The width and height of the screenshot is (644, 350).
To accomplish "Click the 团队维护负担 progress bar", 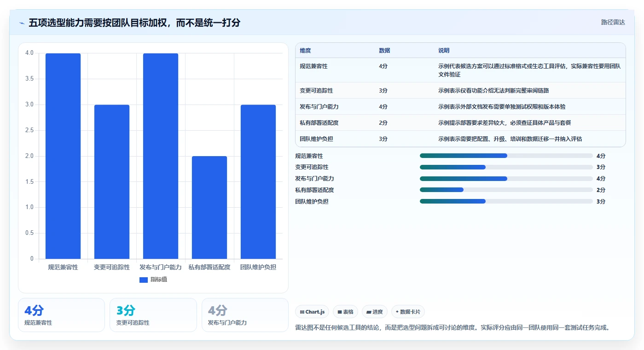I will 506,201.
